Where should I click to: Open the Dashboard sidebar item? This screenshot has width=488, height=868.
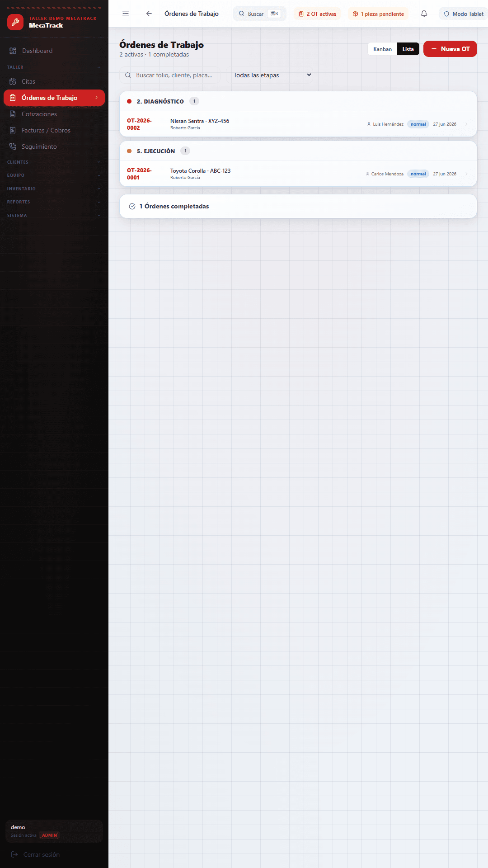(x=54, y=51)
